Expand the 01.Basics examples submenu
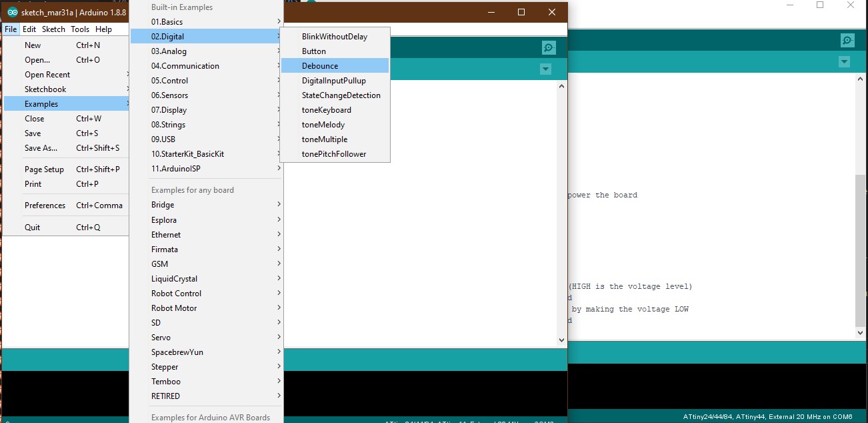 pos(207,22)
